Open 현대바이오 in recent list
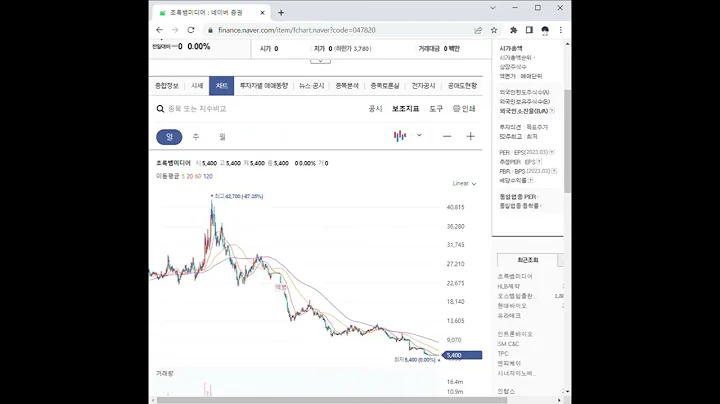The width and height of the screenshot is (720, 404). (512, 306)
